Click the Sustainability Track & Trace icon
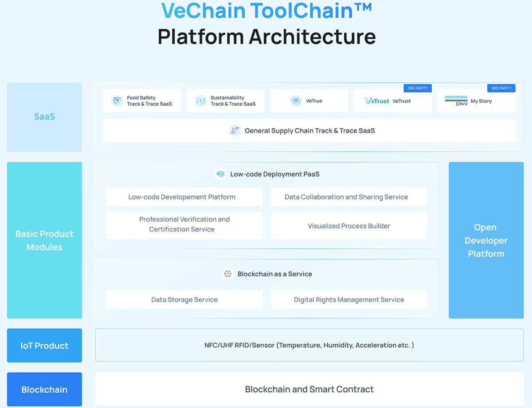 tap(201, 101)
